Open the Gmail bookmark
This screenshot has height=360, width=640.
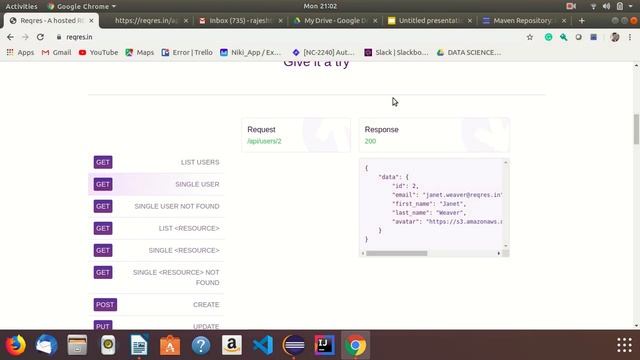pos(57,53)
